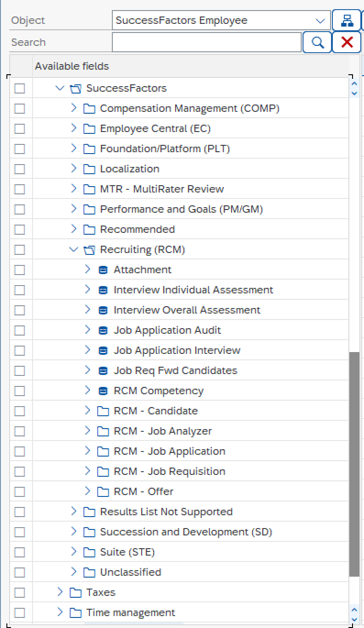Click the magnifier search button
This screenshot has height=628, width=364.
(x=317, y=43)
